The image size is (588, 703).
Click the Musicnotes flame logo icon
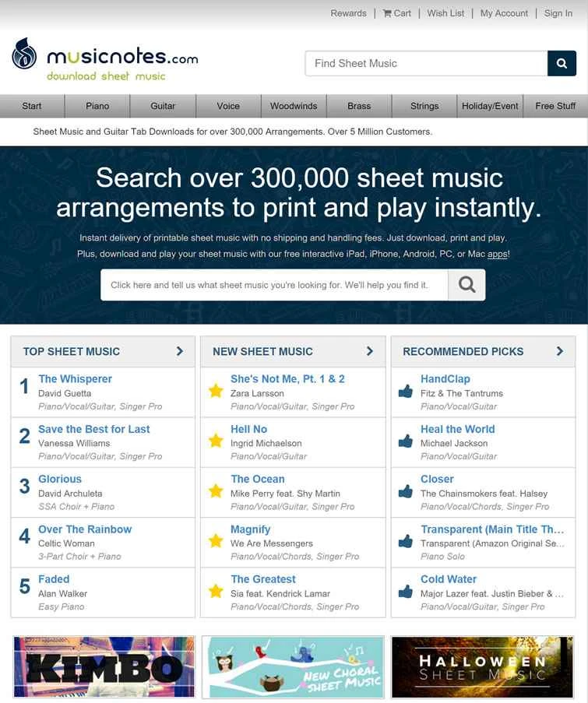coord(24,54)
